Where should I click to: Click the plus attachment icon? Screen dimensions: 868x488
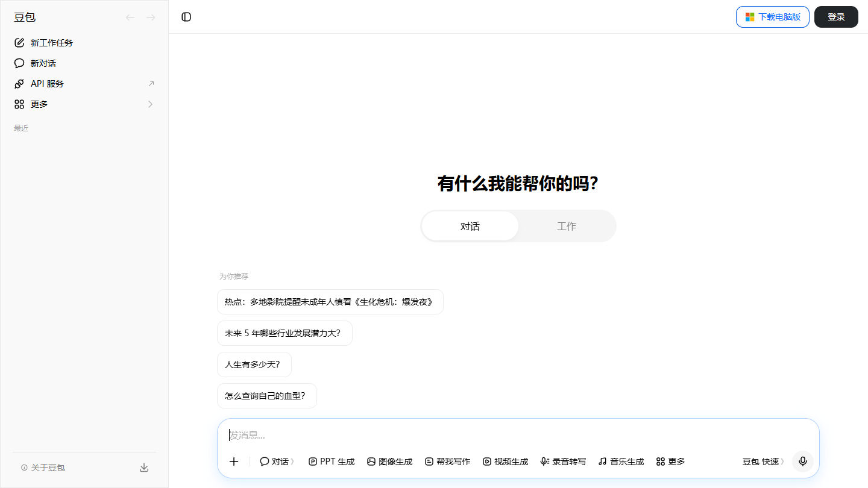point(234,461)
